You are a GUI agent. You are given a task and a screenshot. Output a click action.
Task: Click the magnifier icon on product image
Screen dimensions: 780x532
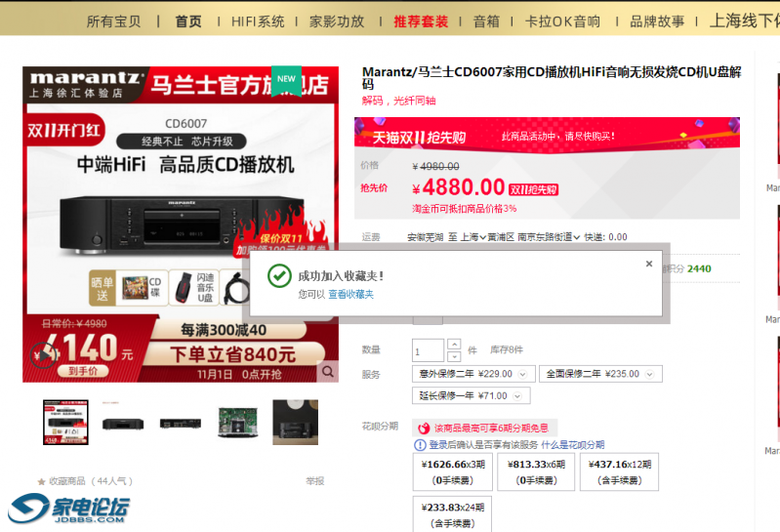pyautogui.click(x=329, y=371)
